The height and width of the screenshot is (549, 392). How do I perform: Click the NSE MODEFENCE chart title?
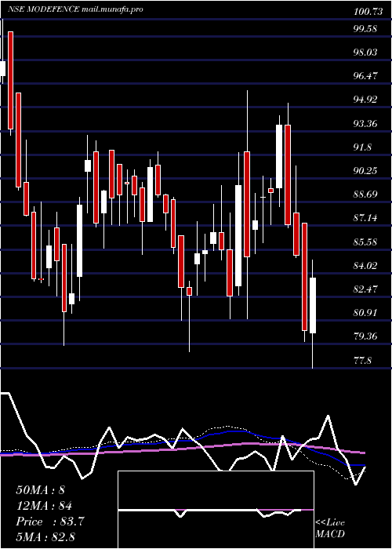click(x=75, y=9)
